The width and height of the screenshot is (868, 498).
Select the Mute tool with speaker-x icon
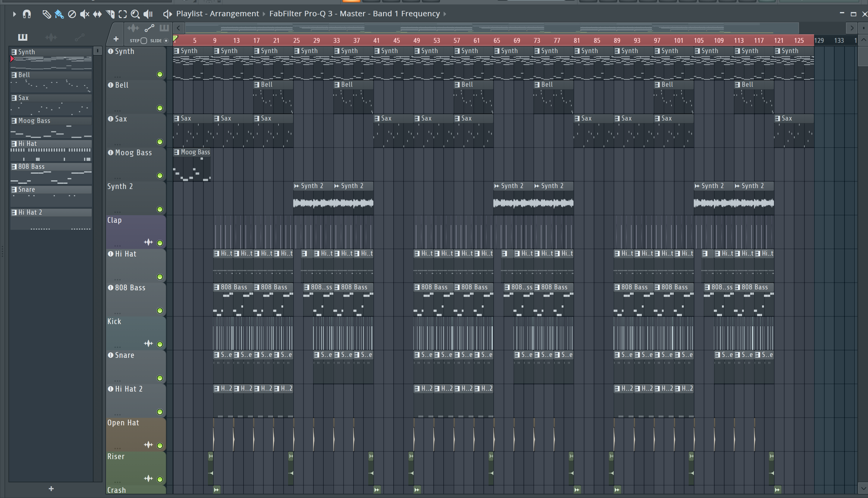(x=84, y=14)
